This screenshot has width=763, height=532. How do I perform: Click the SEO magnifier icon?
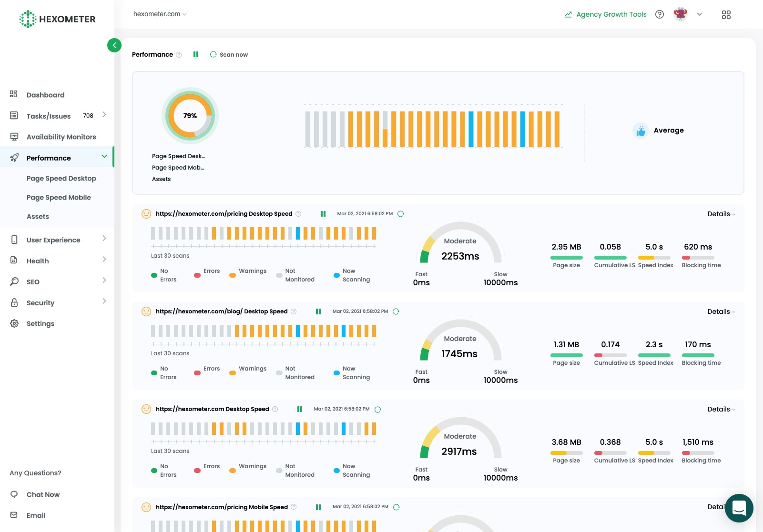click(14, 281)
